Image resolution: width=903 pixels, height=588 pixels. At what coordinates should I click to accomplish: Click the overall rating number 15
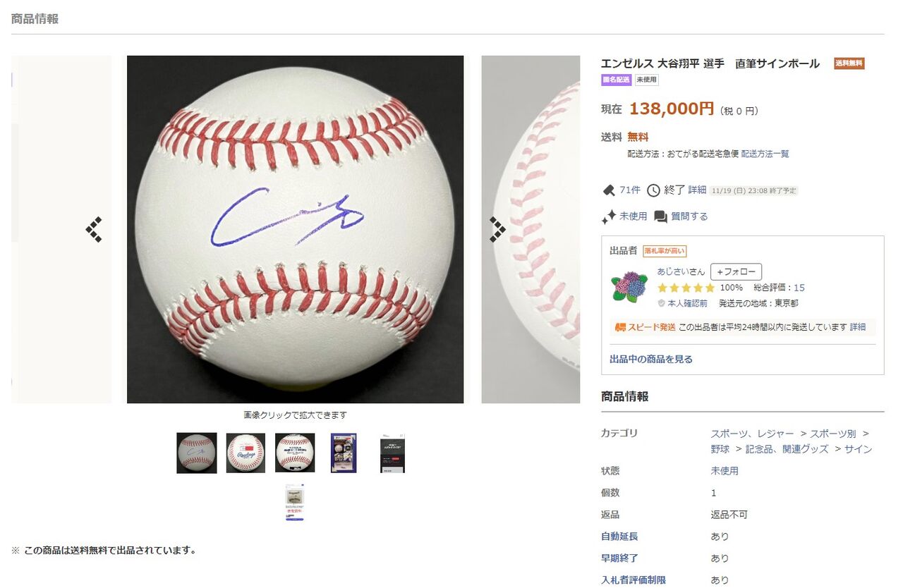tap(799, 288)
